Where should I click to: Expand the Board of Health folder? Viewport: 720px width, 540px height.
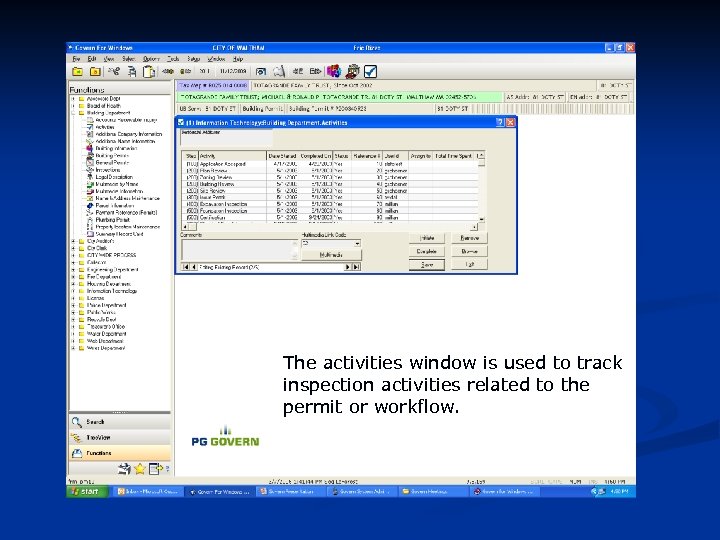(73, 106)
